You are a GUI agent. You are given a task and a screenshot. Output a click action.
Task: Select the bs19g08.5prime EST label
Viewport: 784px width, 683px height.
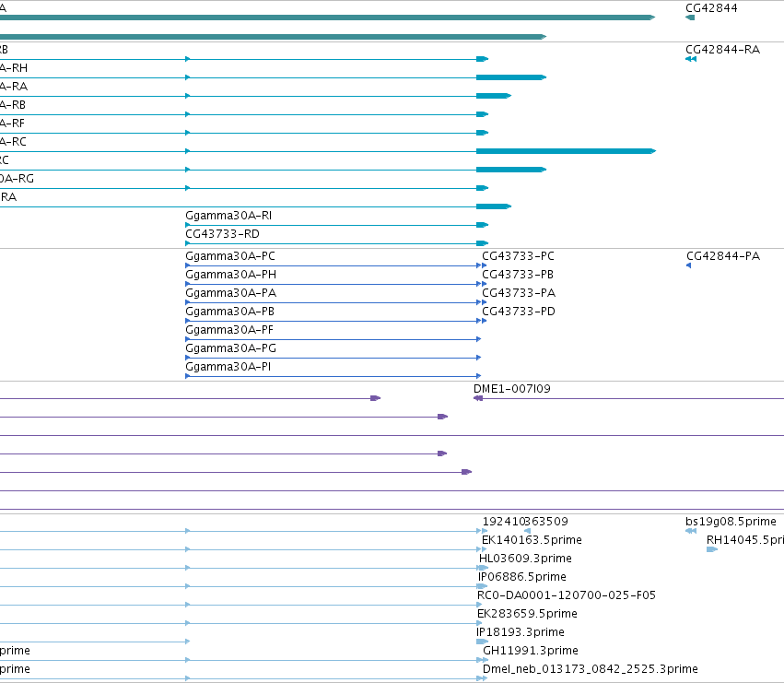(x=731, y=522)
